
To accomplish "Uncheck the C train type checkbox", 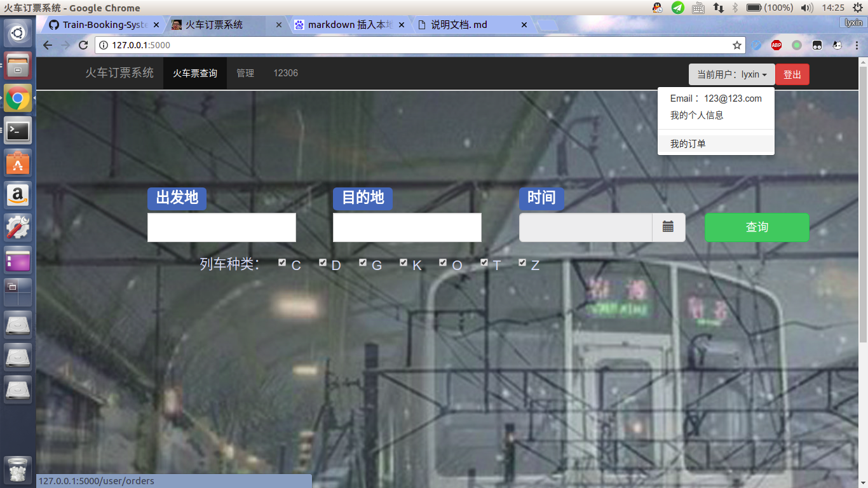I will (282, 262).
